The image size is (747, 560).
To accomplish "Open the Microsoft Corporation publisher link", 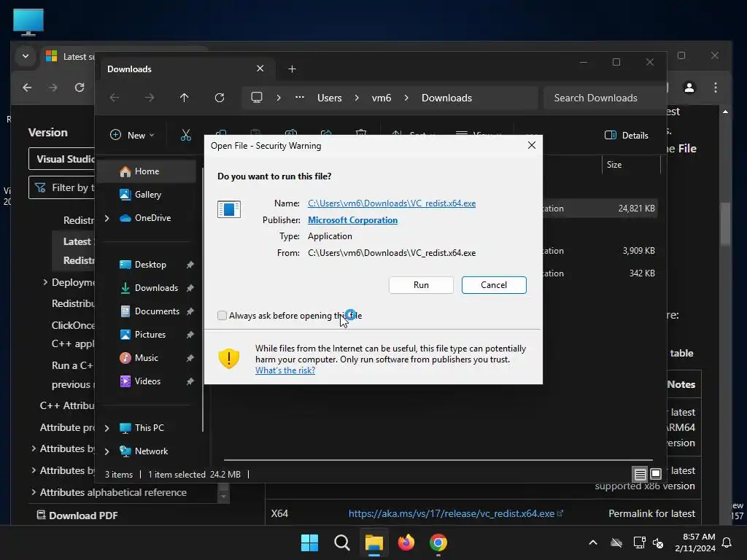I will (x=352, y=220).
